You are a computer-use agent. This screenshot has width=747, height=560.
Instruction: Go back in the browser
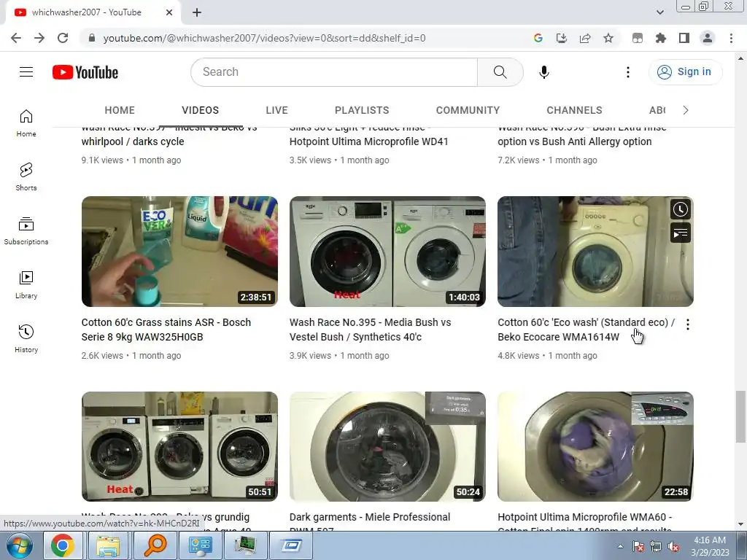pyautogui.click(x=16, y=38)
